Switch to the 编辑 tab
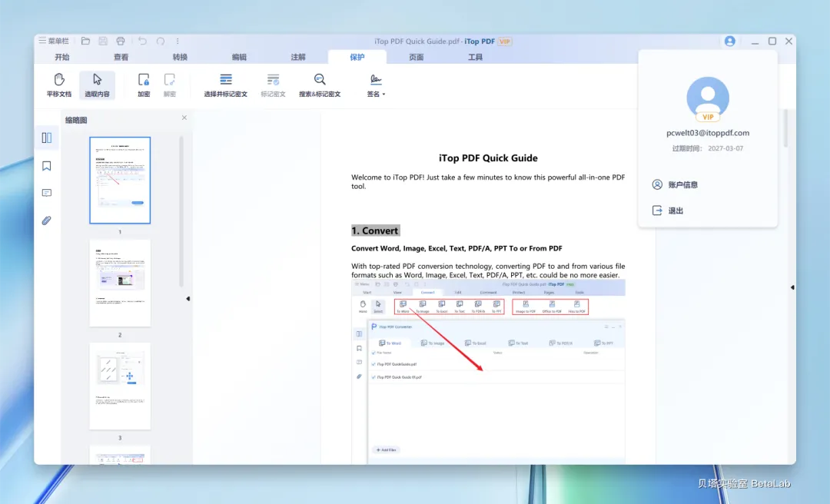This screenshot has width=830, height=504. click(x=239, y=57)
